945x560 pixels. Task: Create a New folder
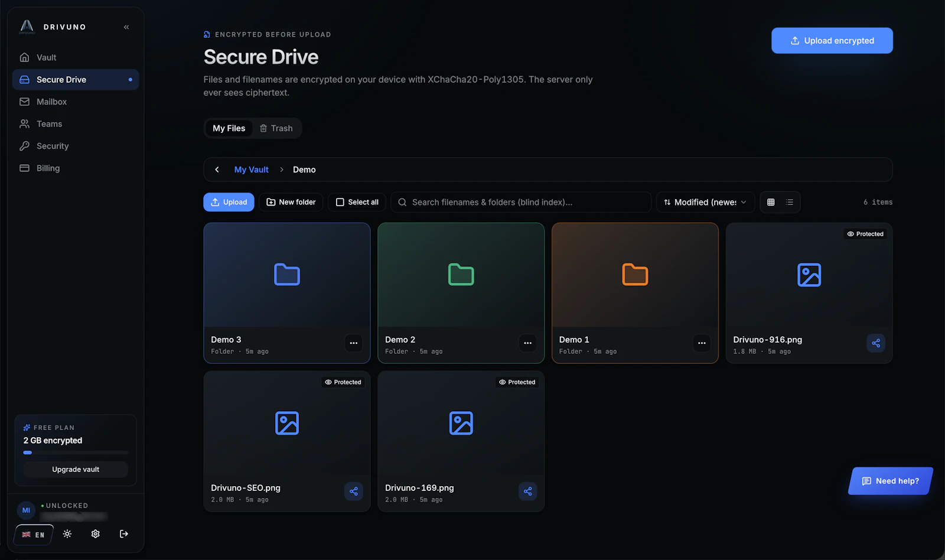pyautogui.click(x=291, y=202)
